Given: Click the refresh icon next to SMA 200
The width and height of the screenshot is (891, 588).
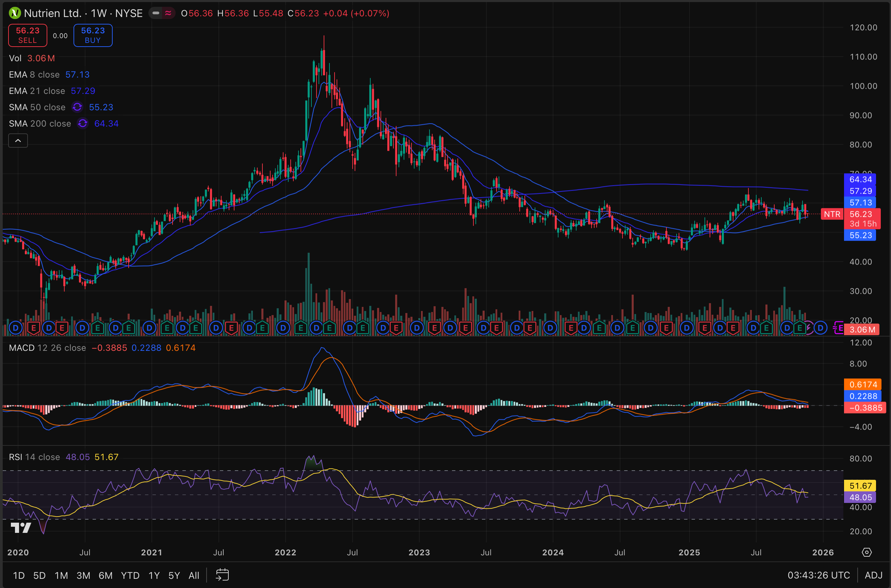Looking at the screenshot, I should pyautogui.click(x=82, y=124).
